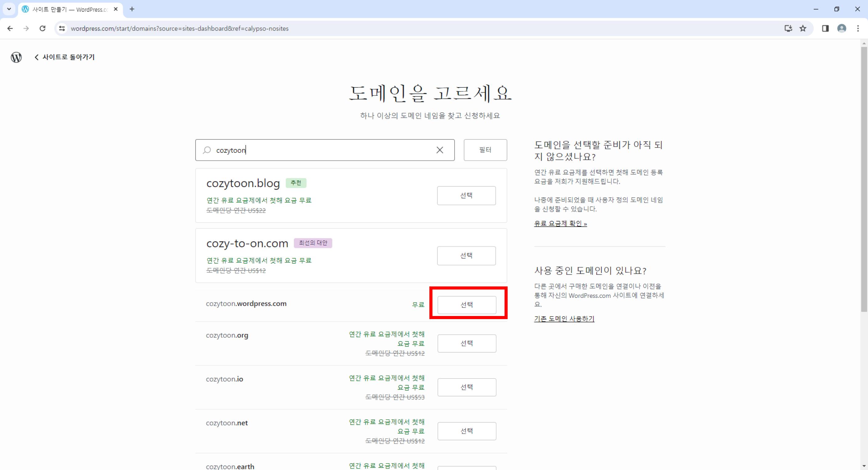Click cozytoon.net domain text
This screenshot has width=868, height=470.
coord(227,423)
